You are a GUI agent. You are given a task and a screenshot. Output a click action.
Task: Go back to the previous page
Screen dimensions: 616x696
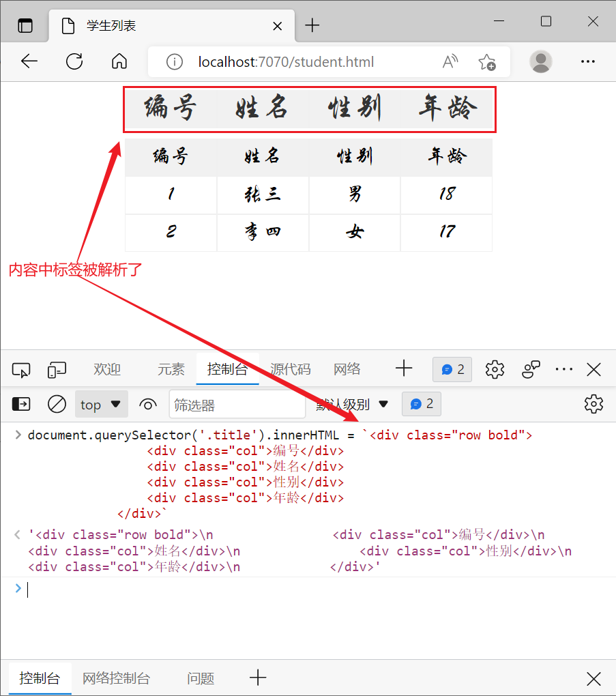pos(29,61)
